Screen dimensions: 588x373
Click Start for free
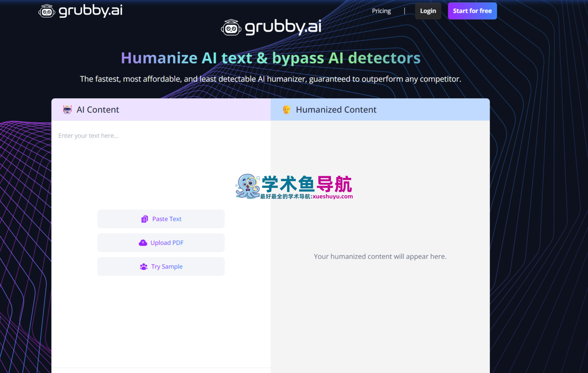(x=472, y=11)
